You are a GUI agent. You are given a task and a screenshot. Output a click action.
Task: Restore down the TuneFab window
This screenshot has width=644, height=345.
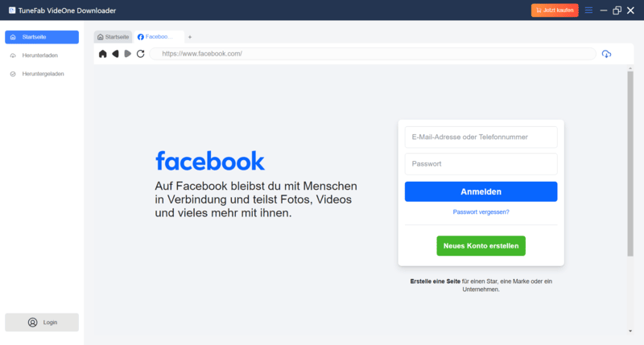617,10
